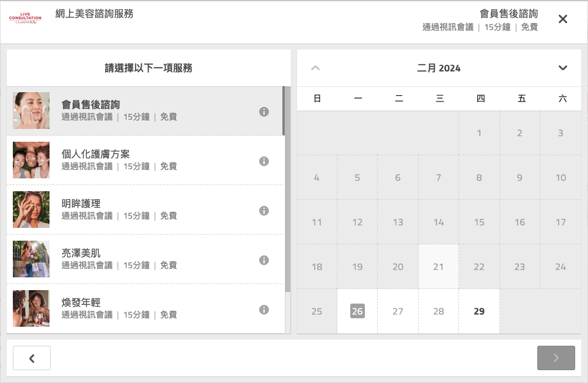
Task: Click the 二月 2024 month header
Action: pyautogui.click(x=439, y=68)
